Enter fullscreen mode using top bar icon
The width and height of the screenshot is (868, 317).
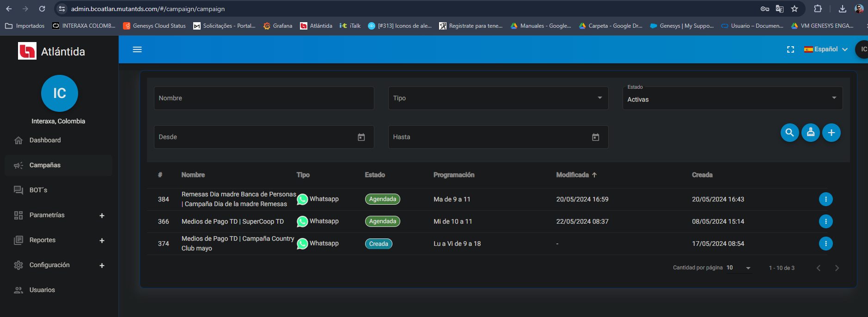[x=790, y=49]
